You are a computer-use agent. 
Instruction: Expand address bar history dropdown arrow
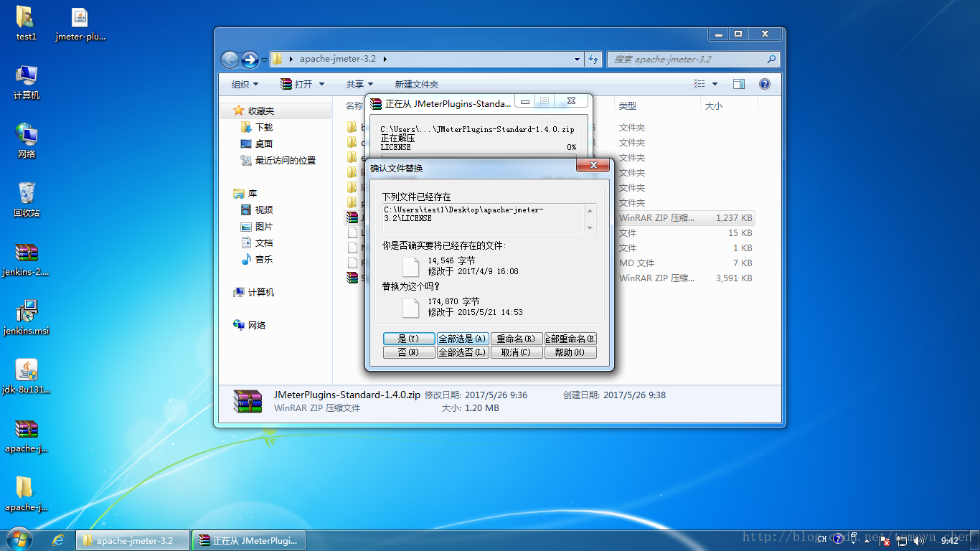(577, 60)
